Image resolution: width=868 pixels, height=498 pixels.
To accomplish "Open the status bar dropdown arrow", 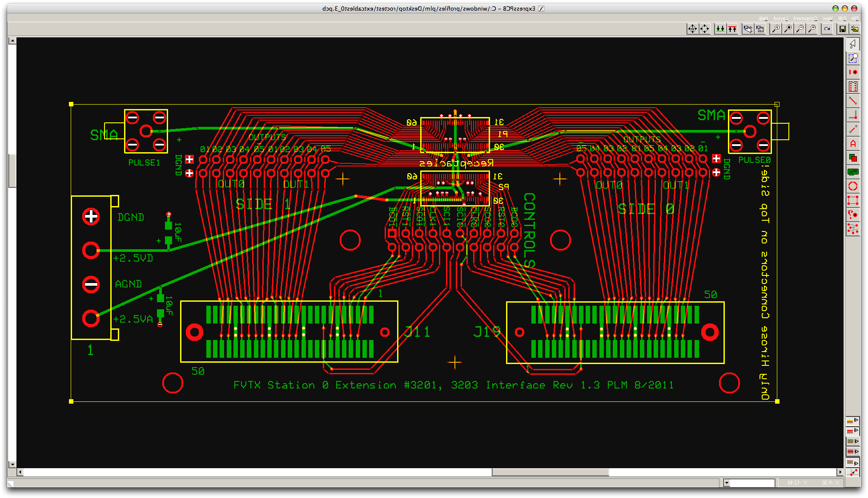I will click(x=727, y=483).
